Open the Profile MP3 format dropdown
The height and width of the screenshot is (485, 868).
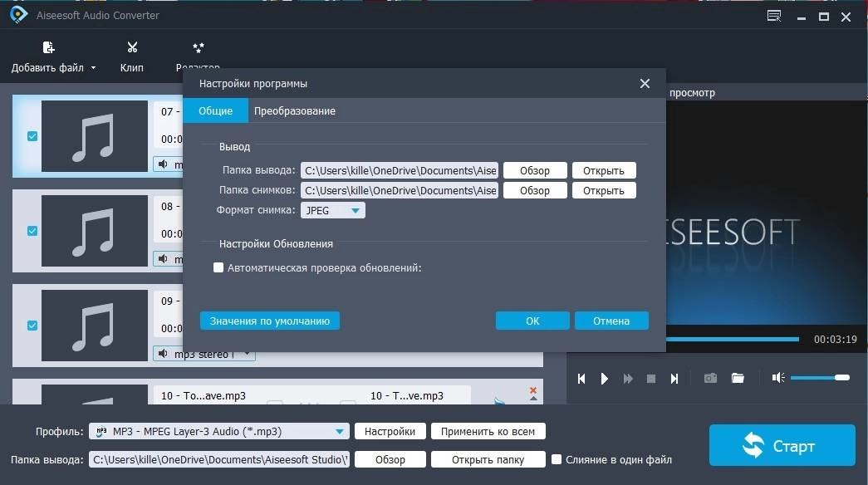[219, 431]
